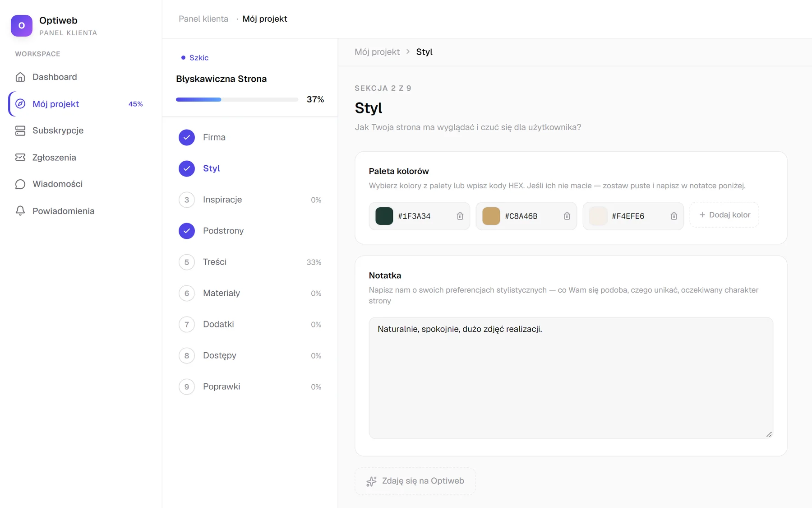Click the sparkle icon on Zdaję się na Optiweb
This screenshot has width=812, height=508.
click(371, 481)
